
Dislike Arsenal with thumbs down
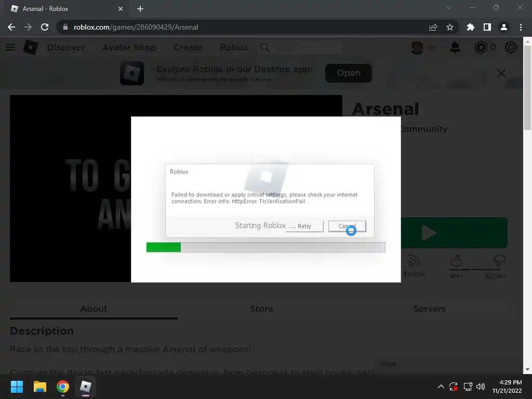[499, 261]
